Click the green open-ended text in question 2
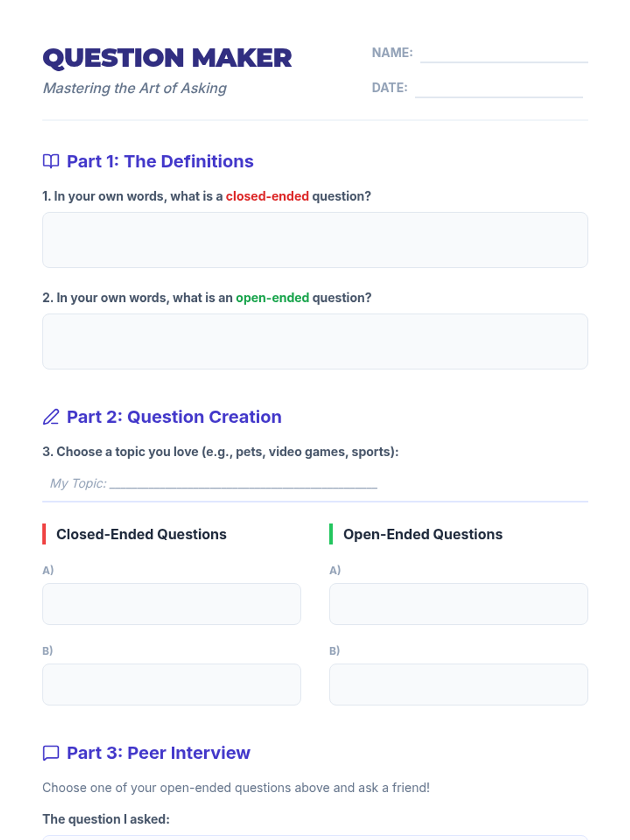Image resolution: width=630 pixels, height=840 pixels. 272,298
